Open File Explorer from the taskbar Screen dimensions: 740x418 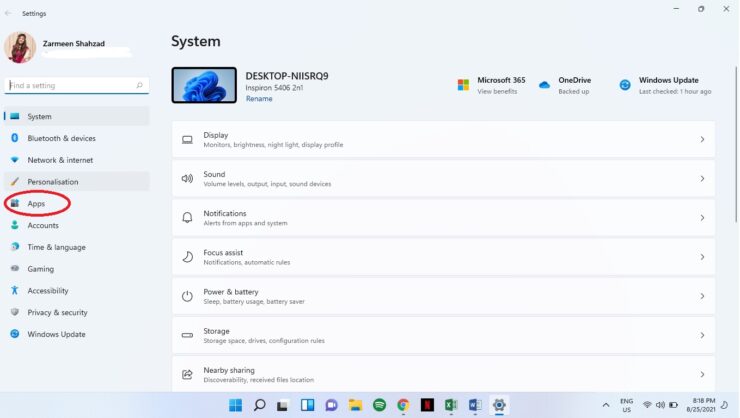coord(355,405)
